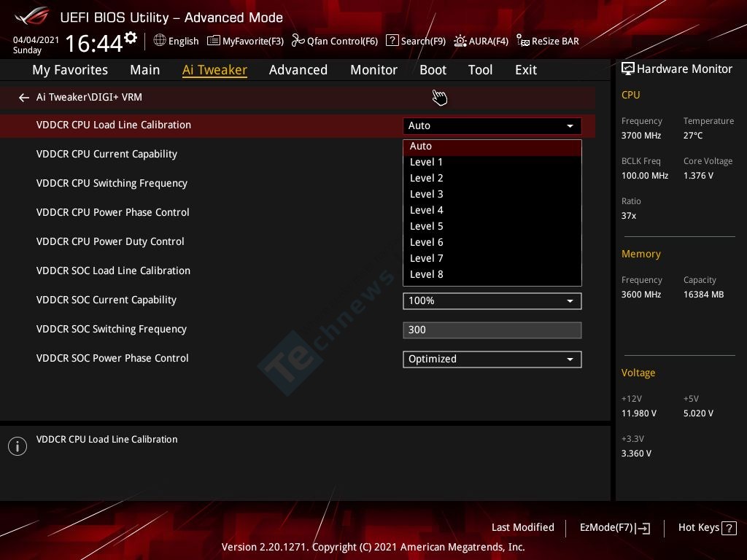This screenshot has height=560, width=747.
Task: Select VDDCR SOC Power Phase Control label
Action: (112, 358)
